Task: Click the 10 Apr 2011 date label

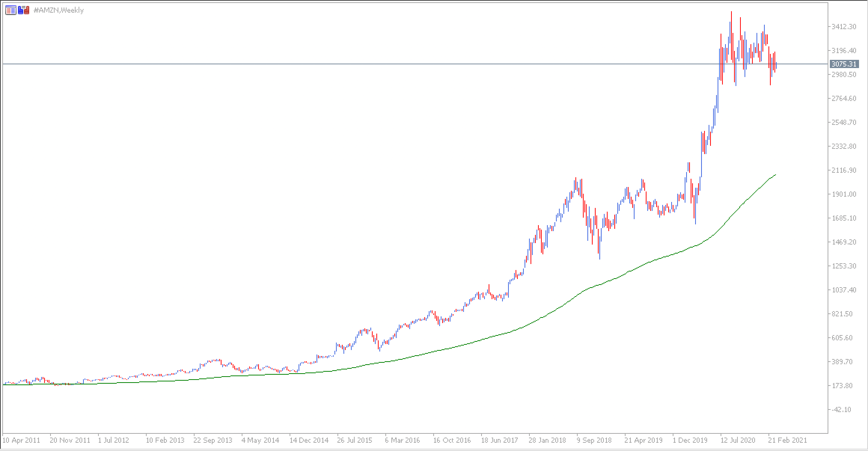Action: tap(21, 440)
